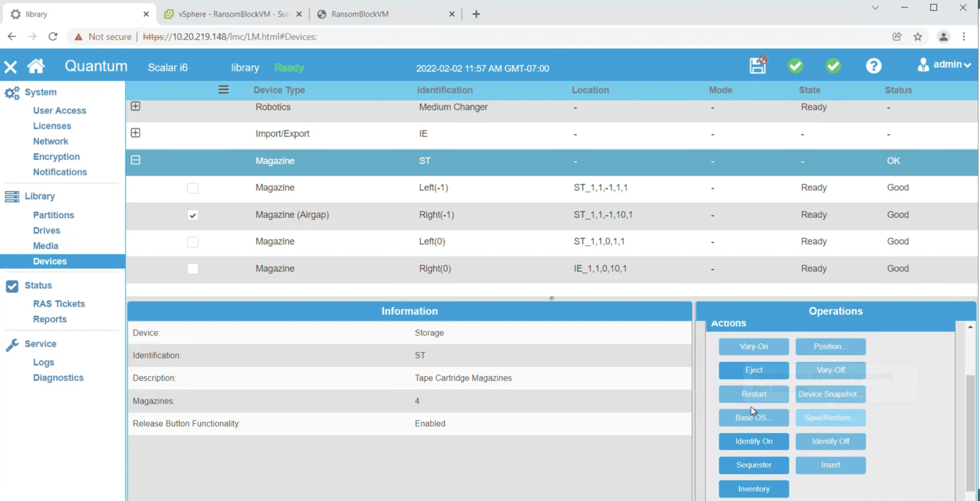Open Notifications in sidebar
Image resolution: width=980 pixels, height=501 pixels.
click(60, 172)
